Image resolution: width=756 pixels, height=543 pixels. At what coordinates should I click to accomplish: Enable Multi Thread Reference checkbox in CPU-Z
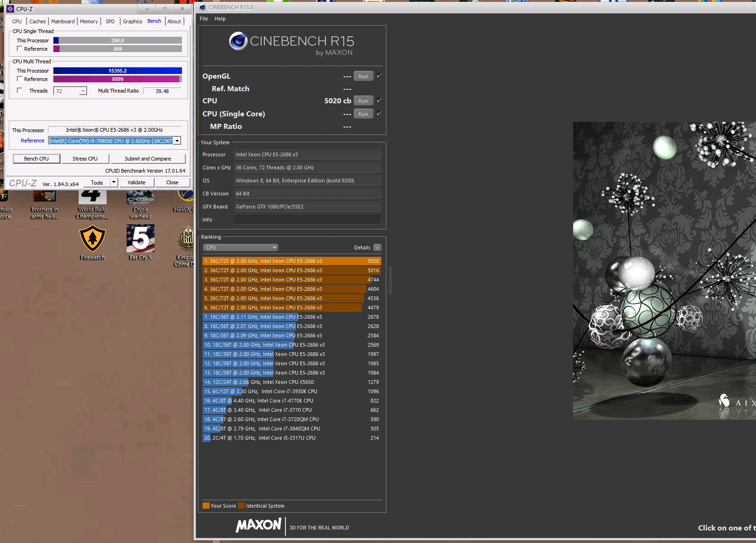(x=20, y=79)
